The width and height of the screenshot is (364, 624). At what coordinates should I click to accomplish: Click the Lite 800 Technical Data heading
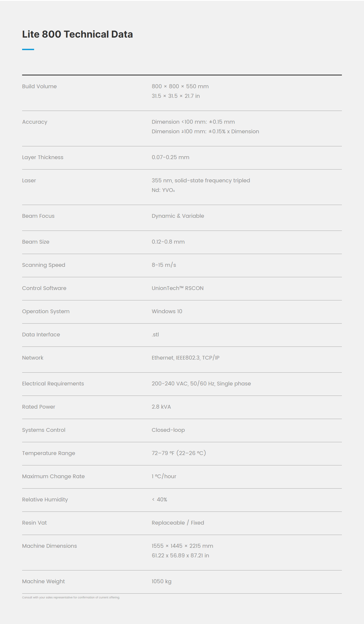[x=77, y=34]
